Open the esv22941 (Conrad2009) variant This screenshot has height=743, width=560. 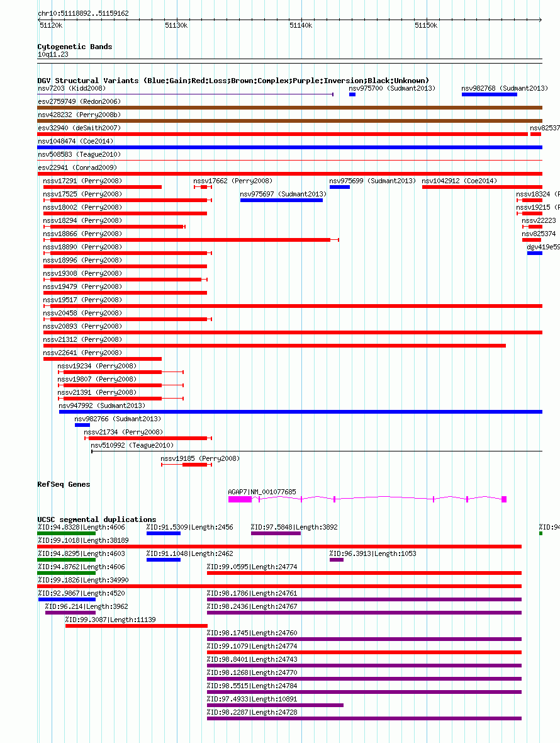289,174
